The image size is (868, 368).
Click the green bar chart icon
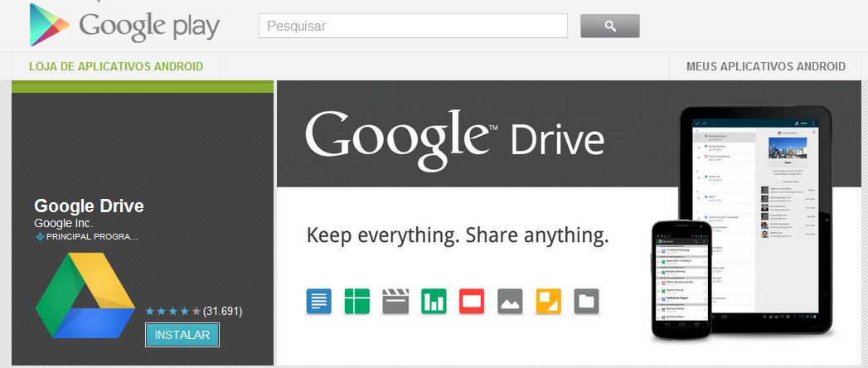434,302
